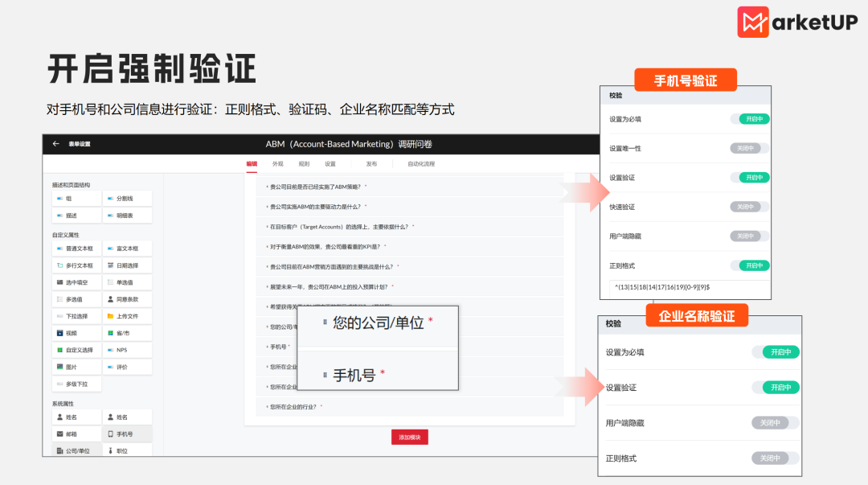This screenshot has height=485, width=868.
Task: Enable 正则格式 for company name validation
Action: point(774,458)
